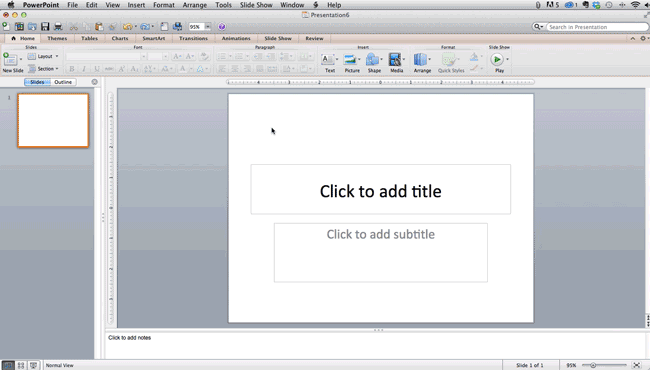Open the Apple menu
650x370 pixels.
click(x=11, y=5)
